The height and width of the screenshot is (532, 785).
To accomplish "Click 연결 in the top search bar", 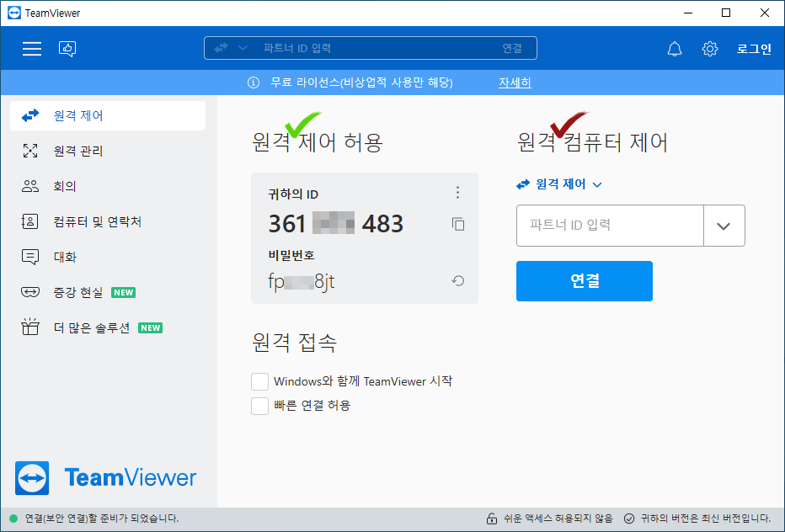I will tap(512, 48).
